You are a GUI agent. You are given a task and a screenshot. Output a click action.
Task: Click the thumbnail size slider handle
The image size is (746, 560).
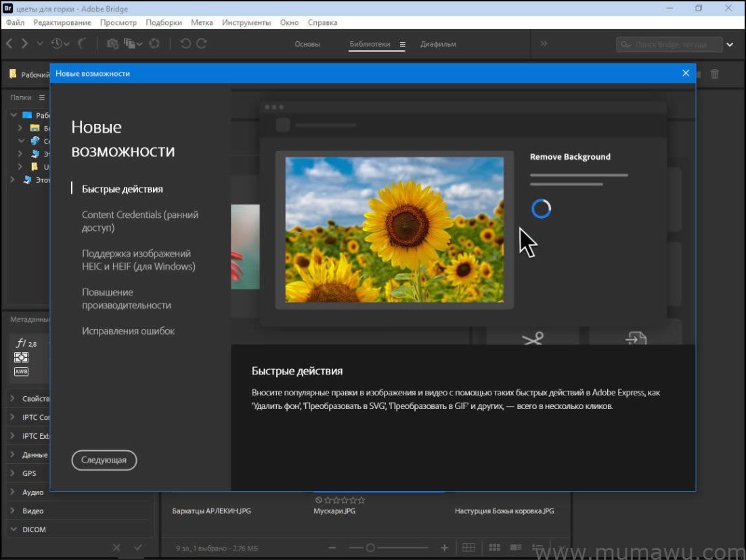point(370,548)
